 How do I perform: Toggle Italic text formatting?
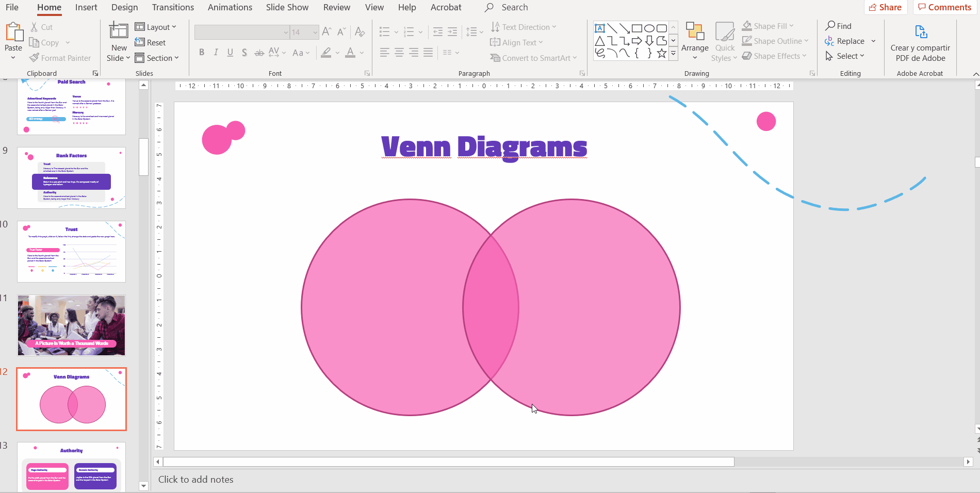[216, 53]
